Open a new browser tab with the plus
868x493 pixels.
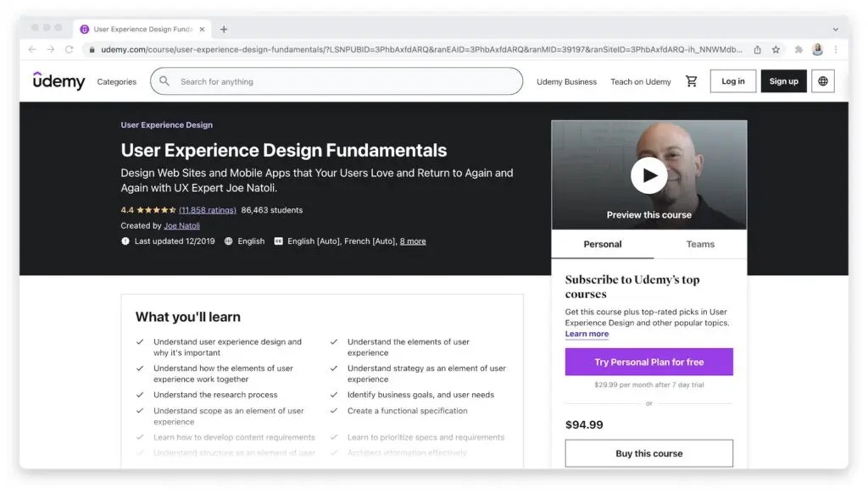point(223,28)
